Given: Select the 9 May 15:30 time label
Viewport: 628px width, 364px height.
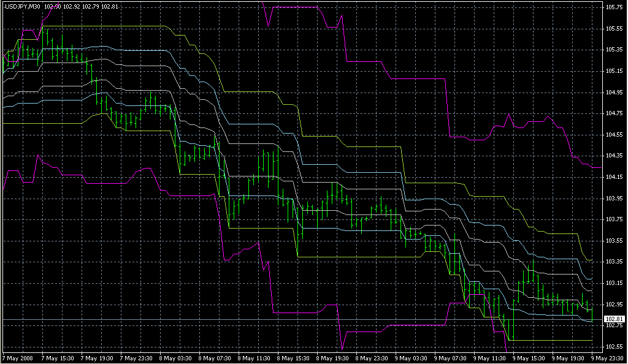Looking at the screenshot, I should pyautogui.click(x=528, y=358).
